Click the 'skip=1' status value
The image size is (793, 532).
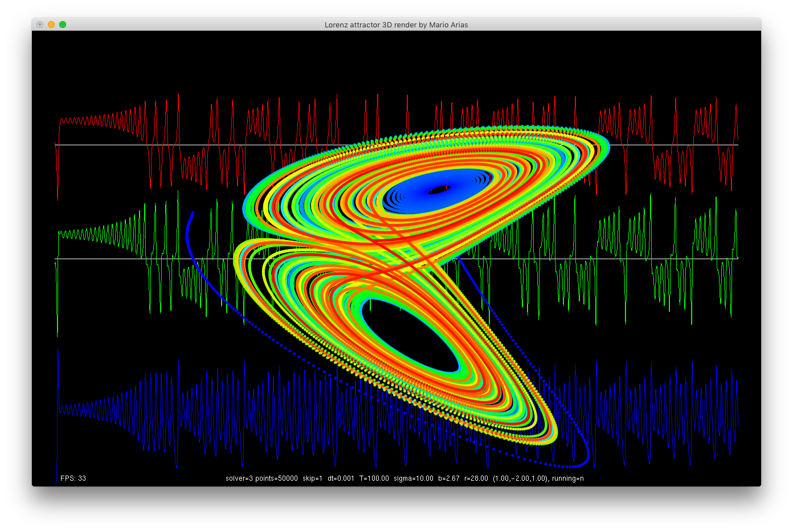coord(312,478)
